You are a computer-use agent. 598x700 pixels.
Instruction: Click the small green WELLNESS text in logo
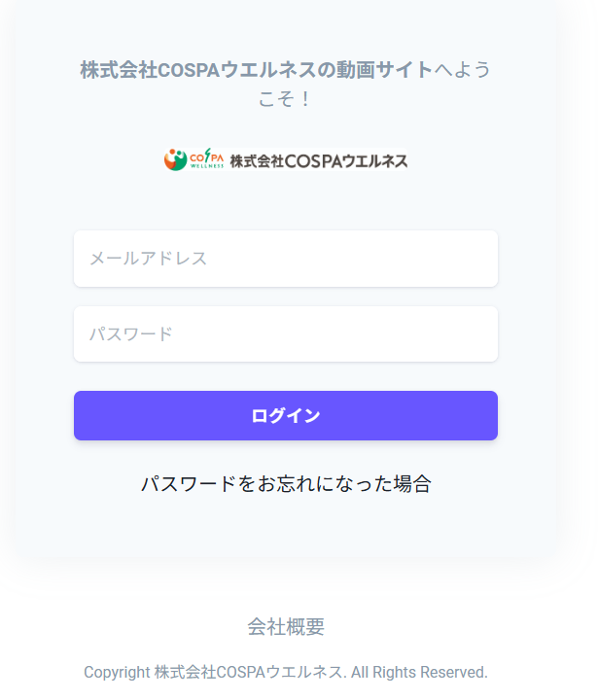tap(206, 166)
